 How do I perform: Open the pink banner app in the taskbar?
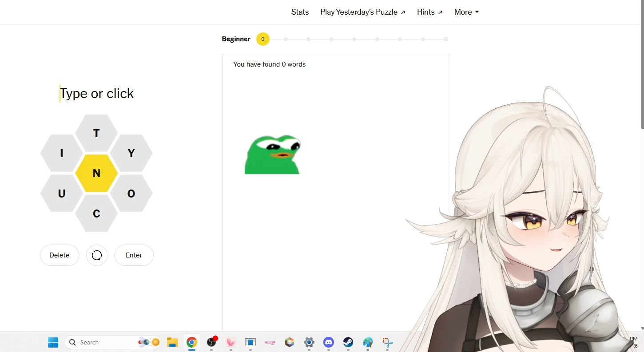270,342
